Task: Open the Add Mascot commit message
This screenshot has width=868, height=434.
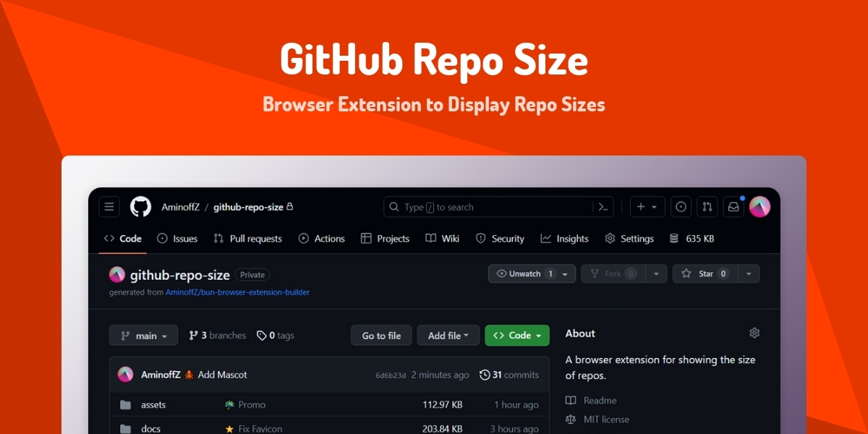Action: click(x=222, y=375)
